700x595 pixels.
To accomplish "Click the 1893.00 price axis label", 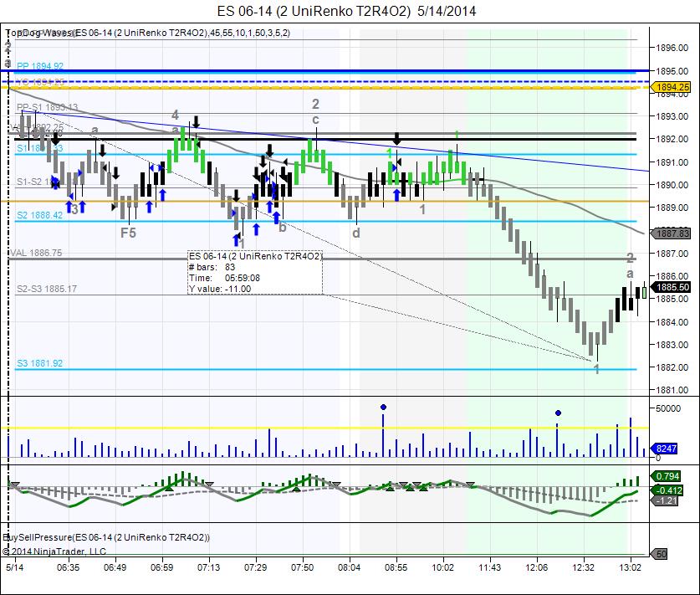I will coord(672,116).
